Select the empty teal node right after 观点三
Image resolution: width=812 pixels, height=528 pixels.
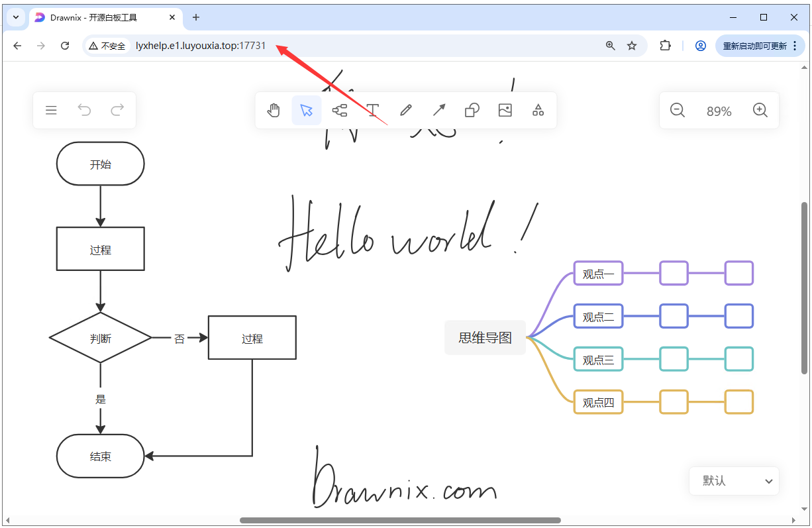coord(674,359)
